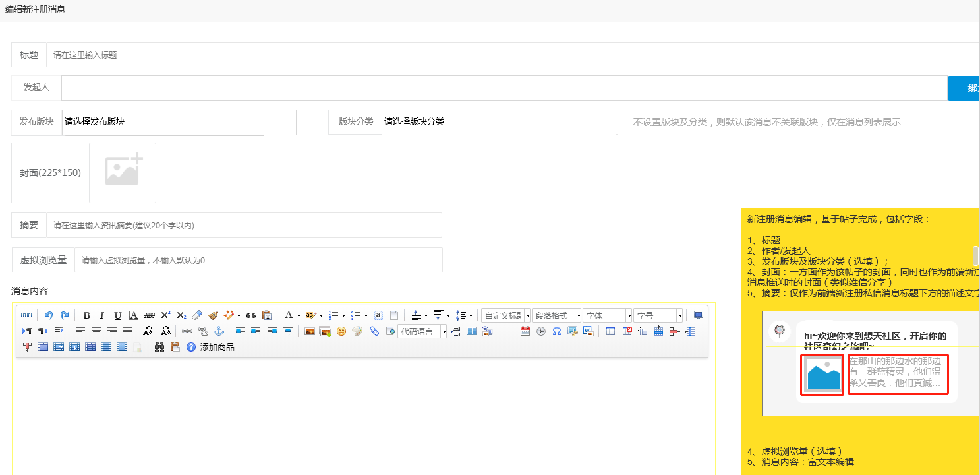This screenshot has height=475, width=980.
Task: Open the scrawl palette drawing icon
Action: (x=357, y=331)
